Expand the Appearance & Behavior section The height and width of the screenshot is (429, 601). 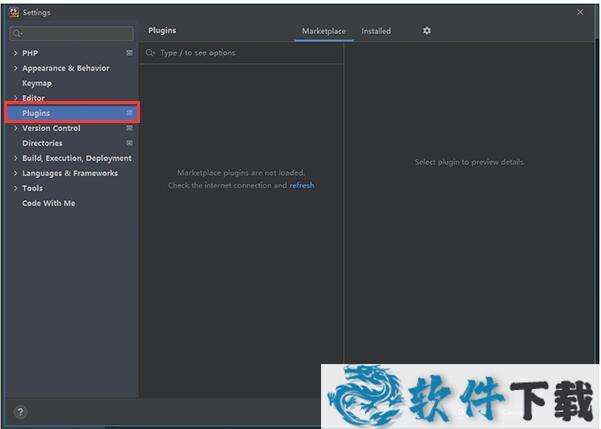pos(15,68)
